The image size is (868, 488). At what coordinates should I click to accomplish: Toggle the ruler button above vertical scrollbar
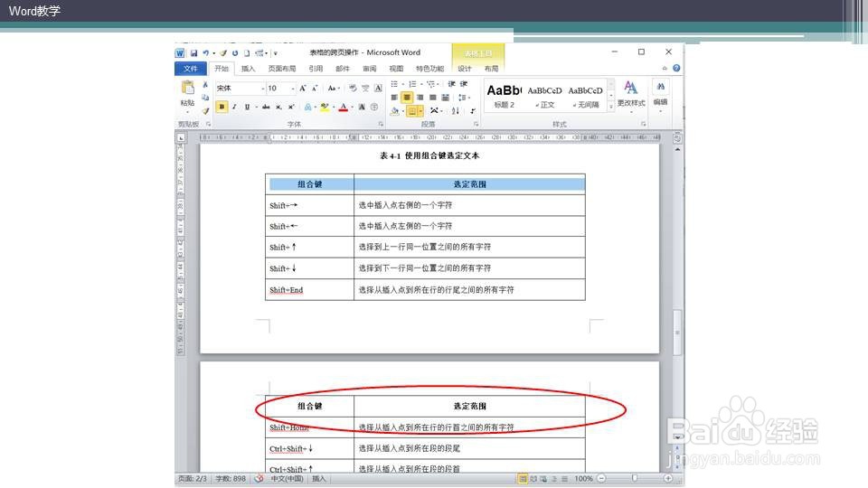tap(677, 138)
